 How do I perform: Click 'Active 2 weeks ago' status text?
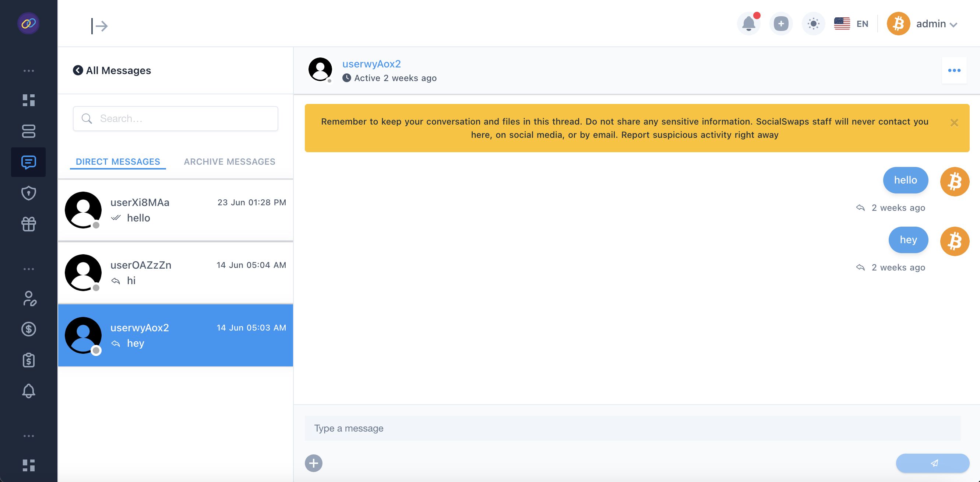pos(395,78)
